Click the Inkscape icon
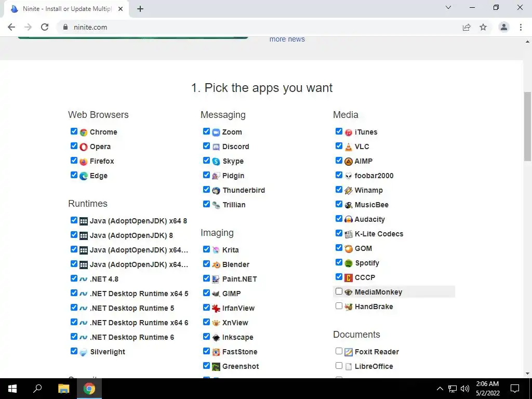 coord(216,338)
